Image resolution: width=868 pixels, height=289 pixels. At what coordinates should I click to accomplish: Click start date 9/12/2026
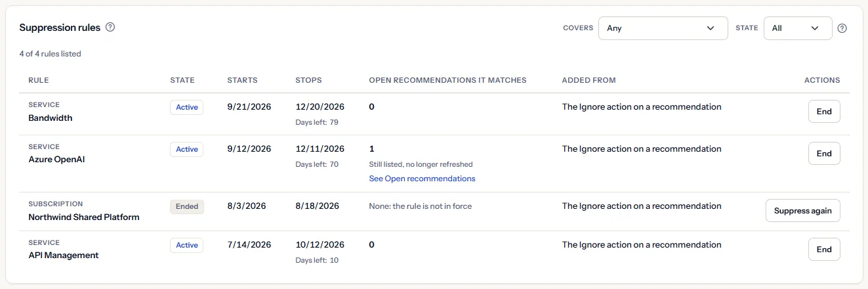tap(249, 148)
